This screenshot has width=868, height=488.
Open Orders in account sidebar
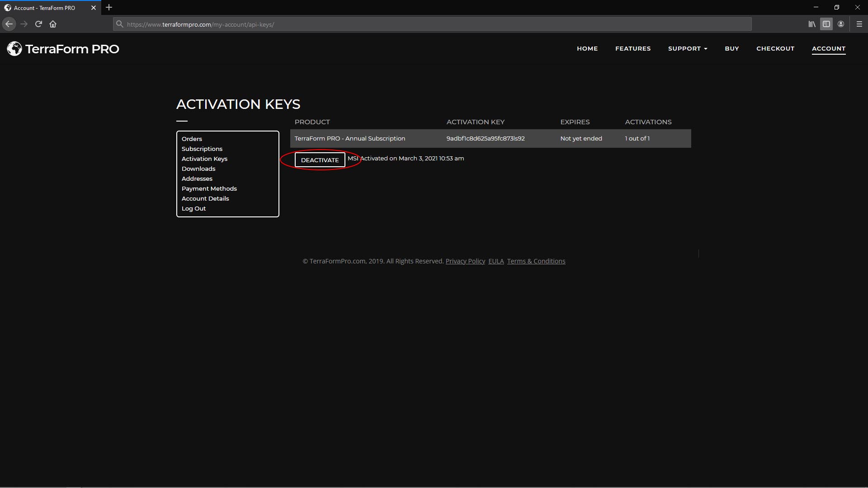coord(192,139)
